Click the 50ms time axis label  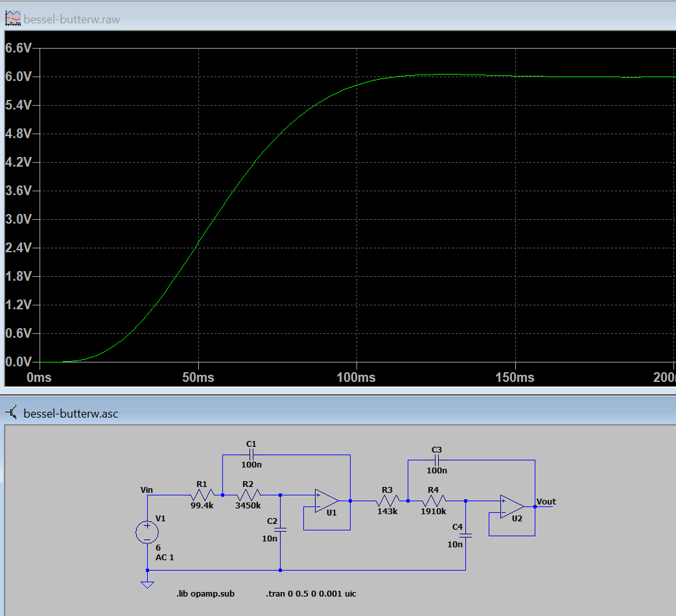click(x=198, y=377)
